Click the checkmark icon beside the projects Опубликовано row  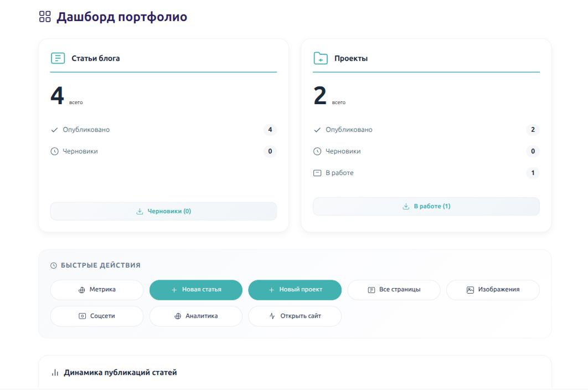pos(317,130)
